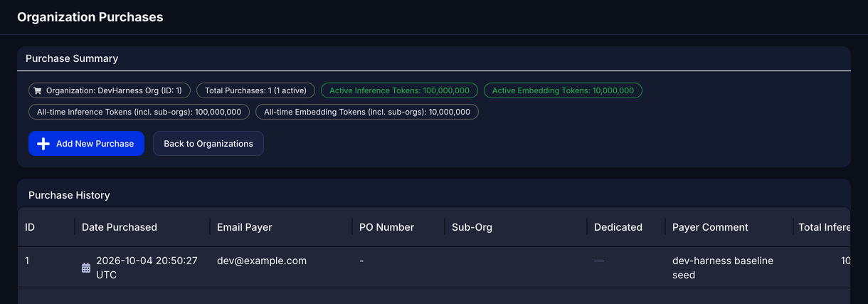Viewport: 868px width, 304px height.
Task: Click the dash in the PO Number cell
Action: coord(361,261)
